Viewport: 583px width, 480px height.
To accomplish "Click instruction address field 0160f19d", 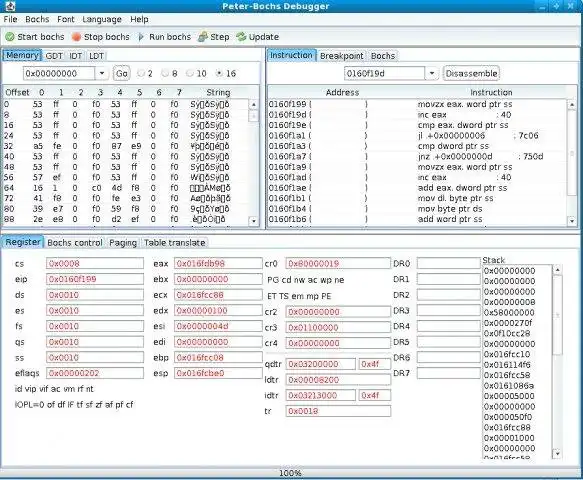I will tap(384, 73).
